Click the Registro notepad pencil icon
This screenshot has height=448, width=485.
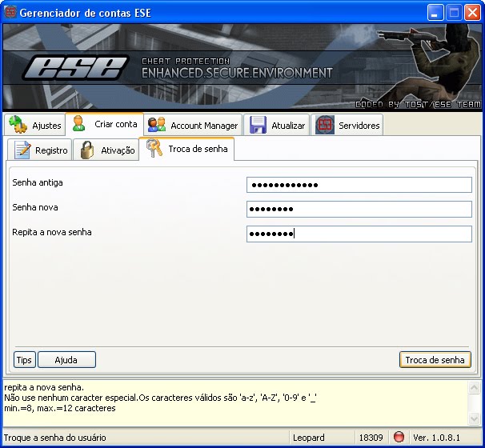22,150
